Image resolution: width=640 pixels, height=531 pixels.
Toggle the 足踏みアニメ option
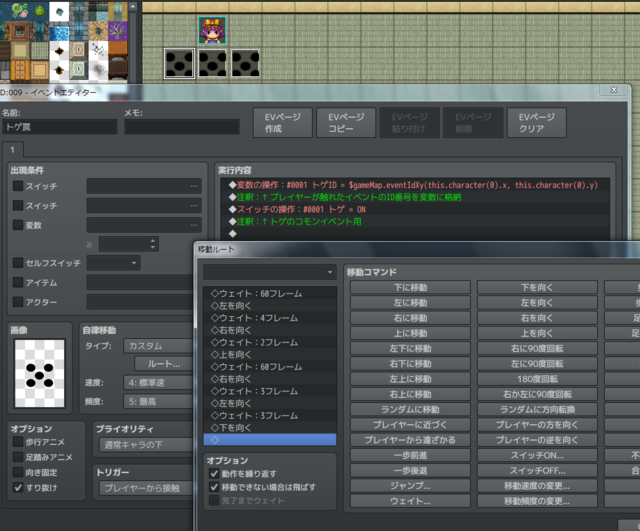tap(18, 457)
